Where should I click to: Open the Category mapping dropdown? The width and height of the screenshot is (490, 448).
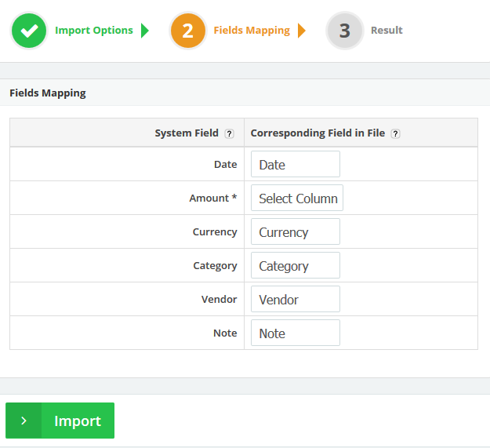296,266
